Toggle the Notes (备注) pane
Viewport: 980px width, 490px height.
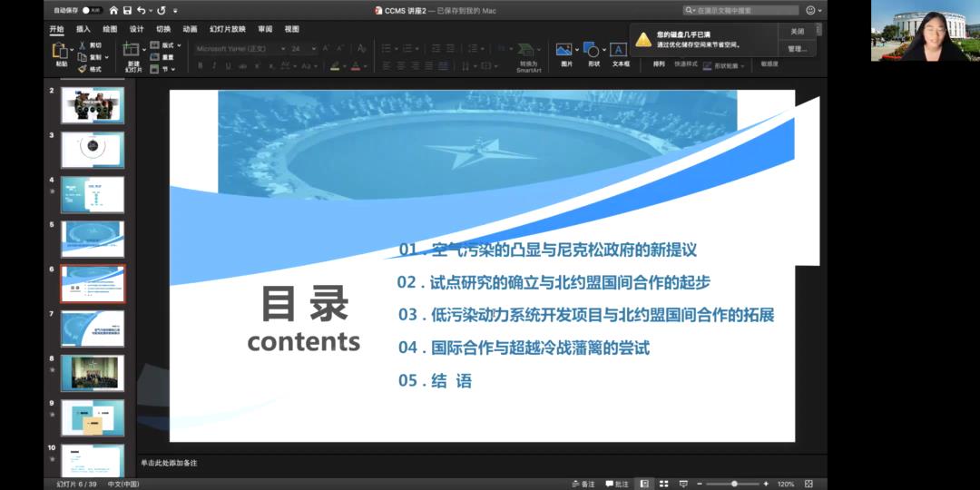[583, 484]
